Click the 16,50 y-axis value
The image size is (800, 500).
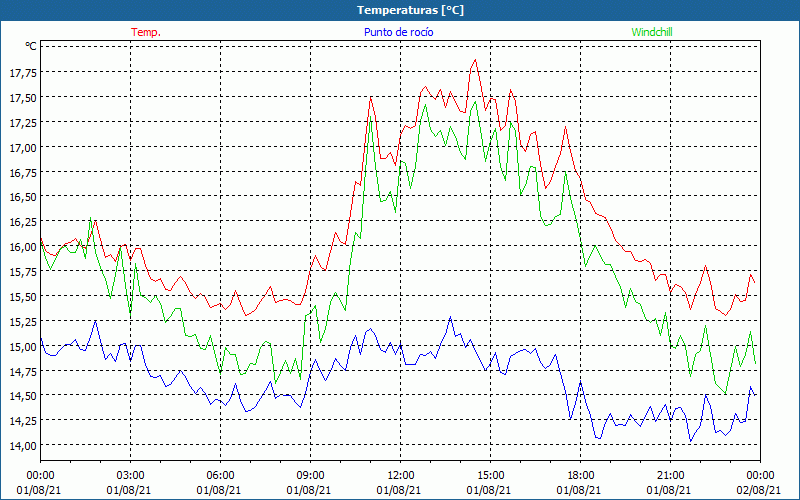pos(23,197)
